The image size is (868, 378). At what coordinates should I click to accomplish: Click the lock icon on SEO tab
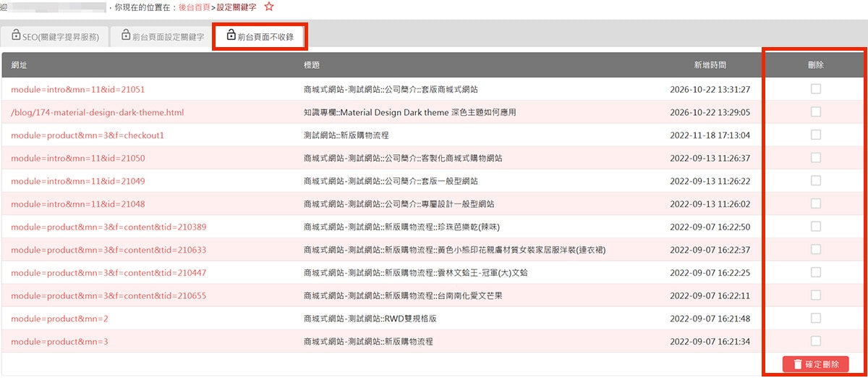(x=16, y=35)
